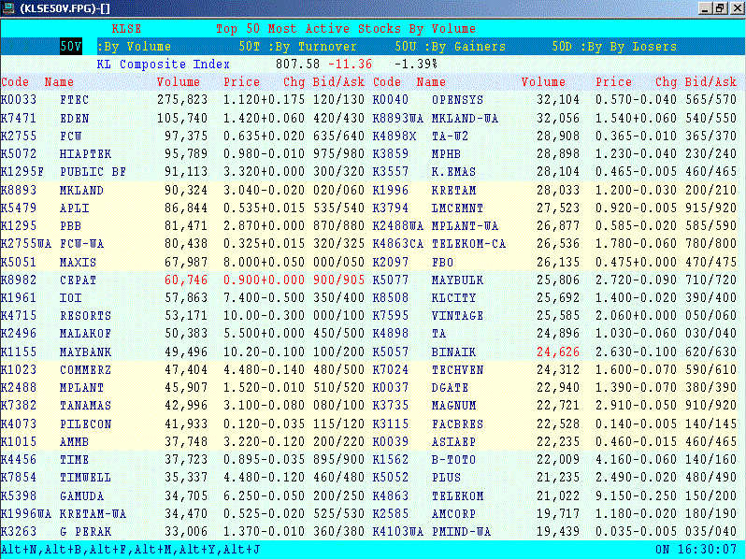Select the TANAMAS stock name

coord(86,406)
